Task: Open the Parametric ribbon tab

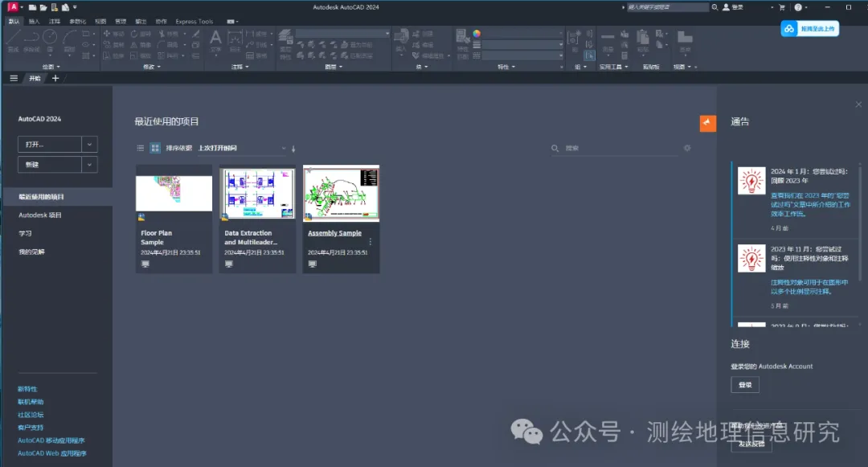Action: pos(77,22)
